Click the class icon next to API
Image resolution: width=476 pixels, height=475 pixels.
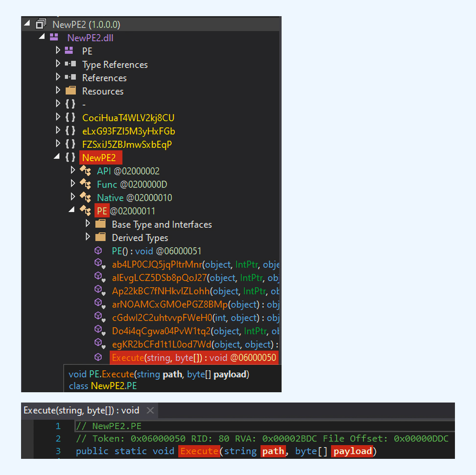[x=85, y=171]
